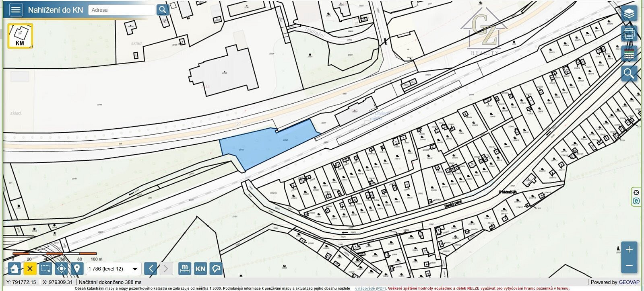Activate the polygon drawing tool
Viewport: 644px width, 291px height.
click(216, 268)
